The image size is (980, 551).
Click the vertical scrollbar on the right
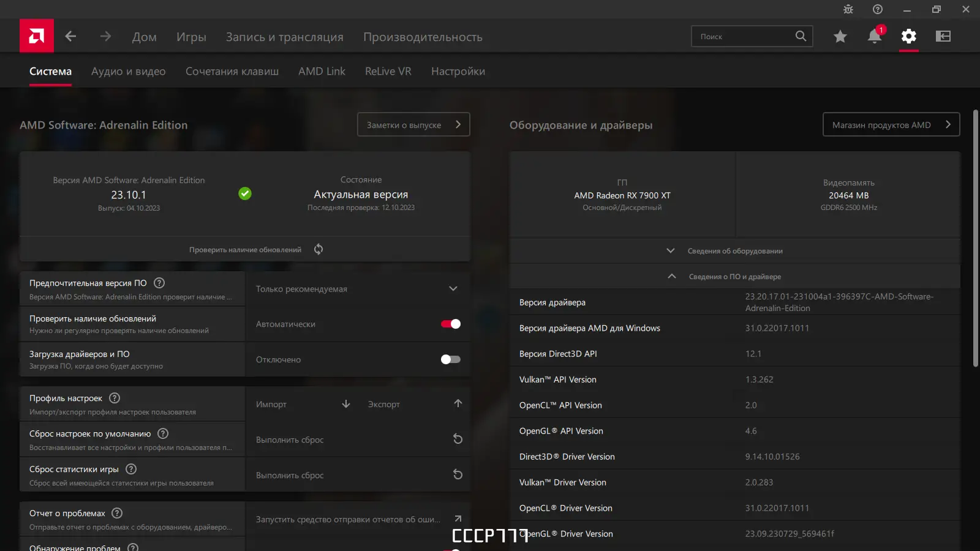point(976,239)
